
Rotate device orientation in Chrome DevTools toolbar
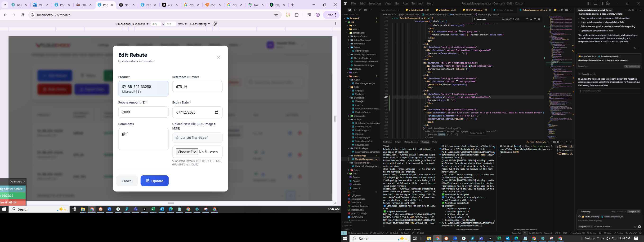point(215,24)
